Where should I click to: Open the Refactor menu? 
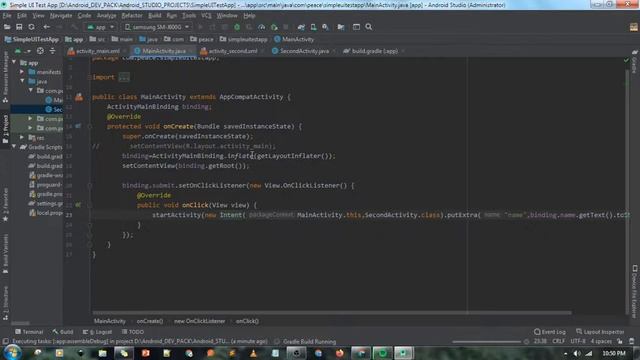coord(132,16)
